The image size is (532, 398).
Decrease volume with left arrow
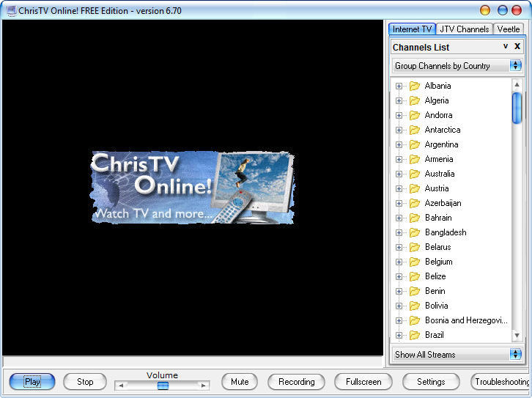click(x=121, y=386)
